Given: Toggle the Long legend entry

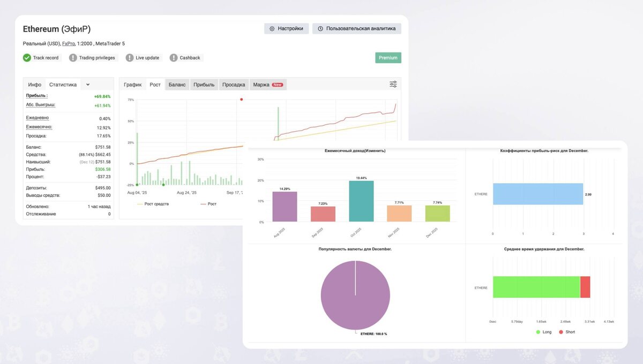Looking at the screenshot, I should pos(544,332).
